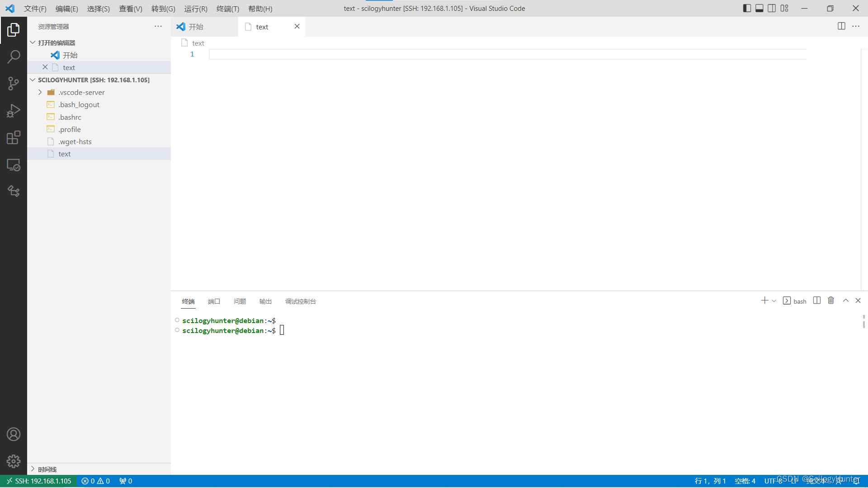Click the forwarded ports status item
The image size is (868, 488).
tap(126, 481)
